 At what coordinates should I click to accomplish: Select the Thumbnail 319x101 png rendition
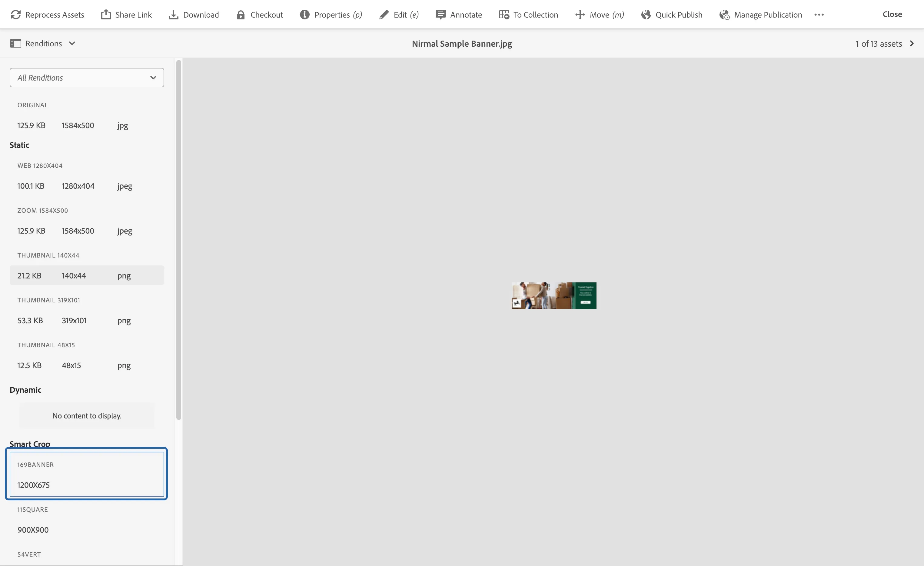[87, 320]
